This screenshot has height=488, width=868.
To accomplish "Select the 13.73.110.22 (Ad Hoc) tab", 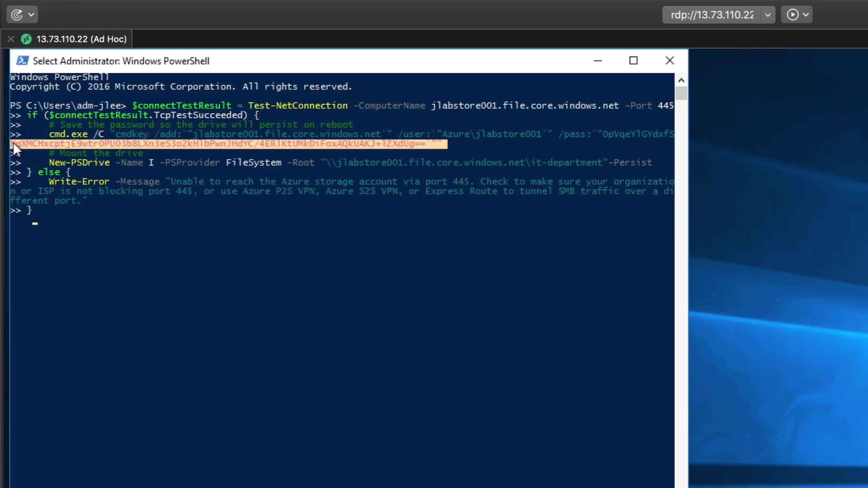I will pyautogui.click(x=81, y=39).
